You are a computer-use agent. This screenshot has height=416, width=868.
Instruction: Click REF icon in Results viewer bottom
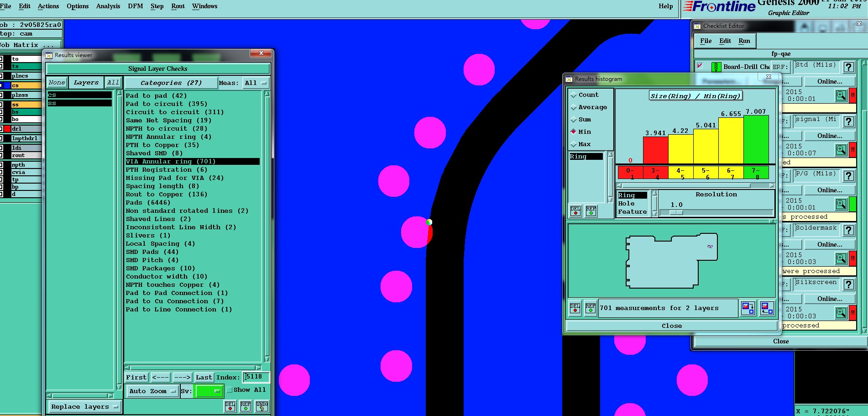point(246,406)
